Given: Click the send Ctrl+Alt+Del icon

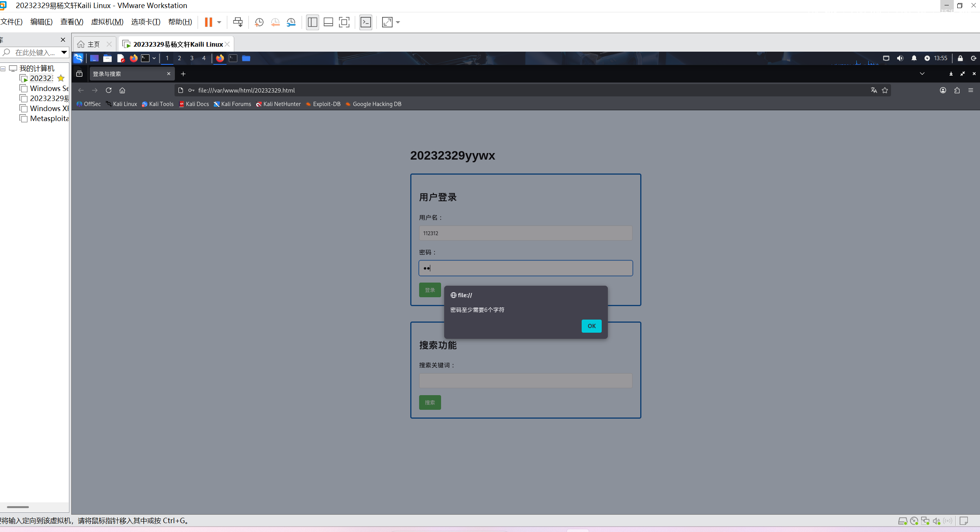Looking at the screenshot, I should [238, 22].
